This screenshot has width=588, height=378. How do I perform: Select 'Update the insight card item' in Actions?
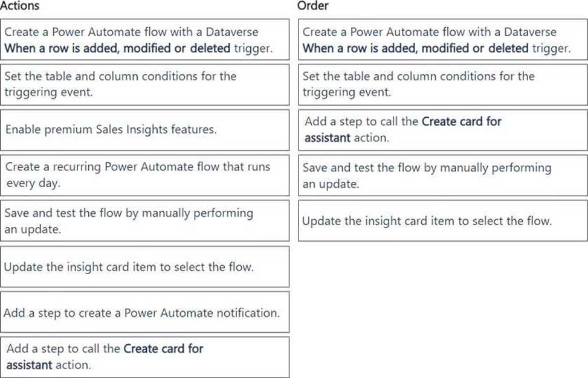(x=145, y=266)
